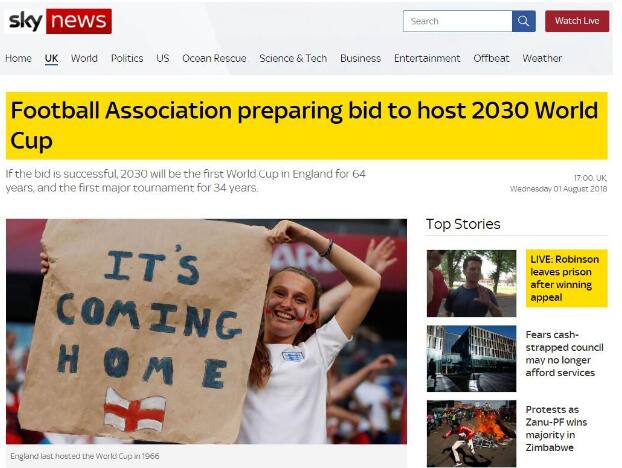Select the UK navigation tab

pyautogui.click(x=51, y=58)
